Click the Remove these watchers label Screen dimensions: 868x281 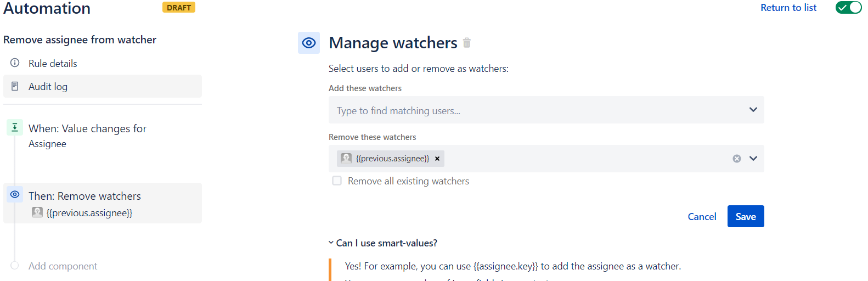pyautogui.click(x=372, y=137)
